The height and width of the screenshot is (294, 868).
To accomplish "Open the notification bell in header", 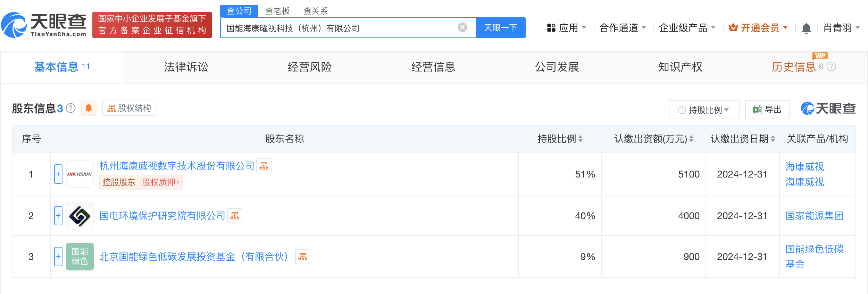I will [x=806, y=28].
